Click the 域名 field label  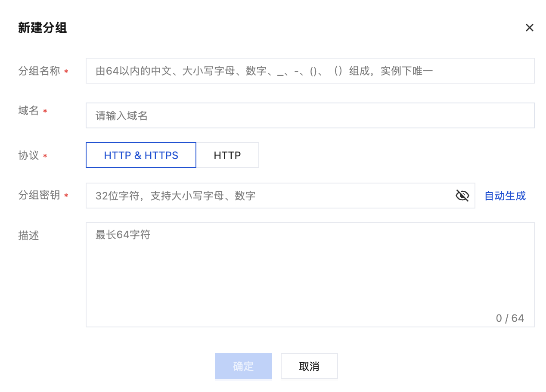click(x=29, y=111)
